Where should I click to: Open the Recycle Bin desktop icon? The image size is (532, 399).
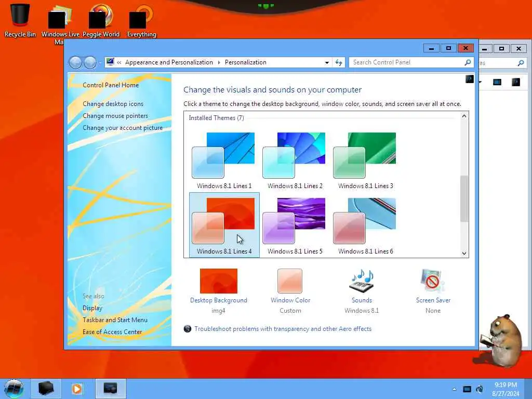tap(20, 20)
